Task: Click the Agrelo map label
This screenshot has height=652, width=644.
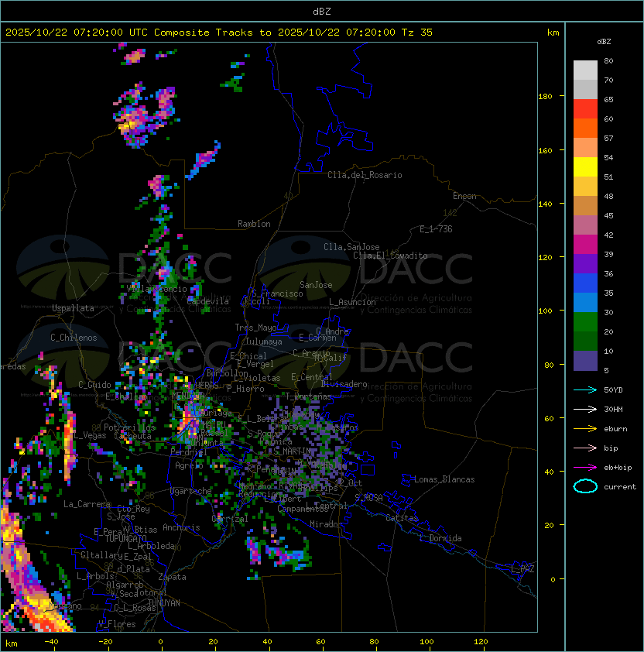Action: (x=189, y=465)
